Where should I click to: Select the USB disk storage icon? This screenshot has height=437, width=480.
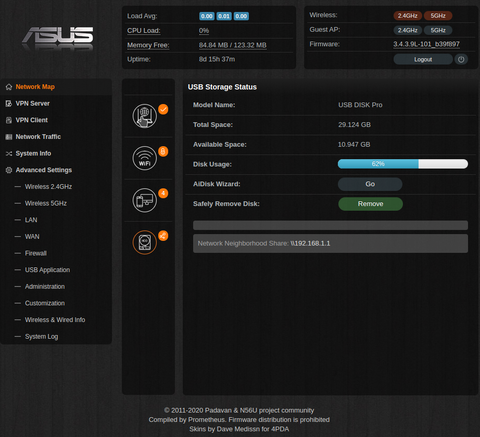coord(145,242)
